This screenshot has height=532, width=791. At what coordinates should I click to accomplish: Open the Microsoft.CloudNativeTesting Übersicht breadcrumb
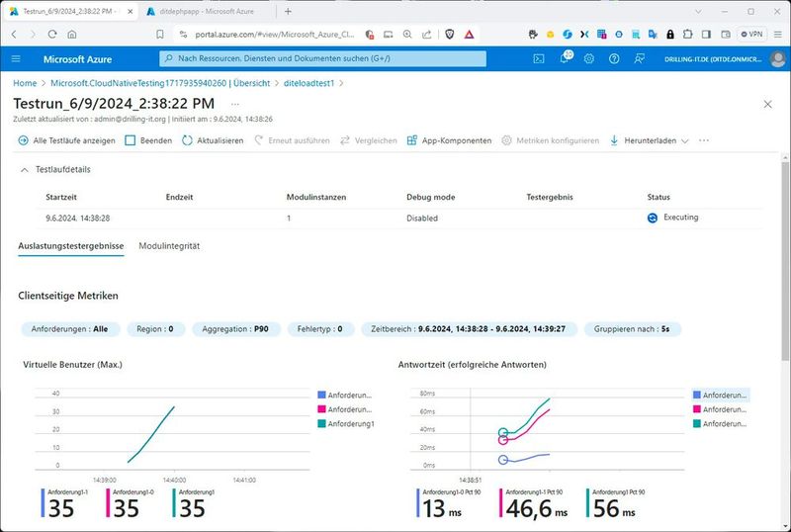tap(160, 83)
